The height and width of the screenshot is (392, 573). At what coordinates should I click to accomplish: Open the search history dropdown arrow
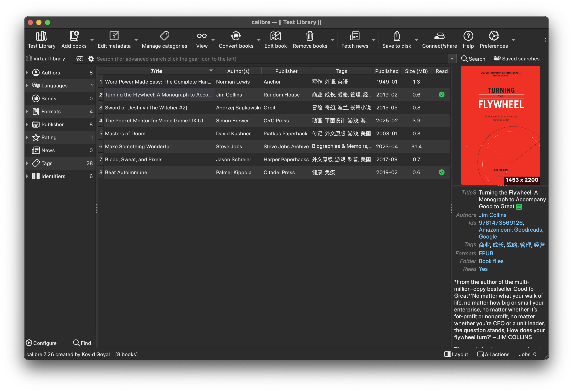452,59
